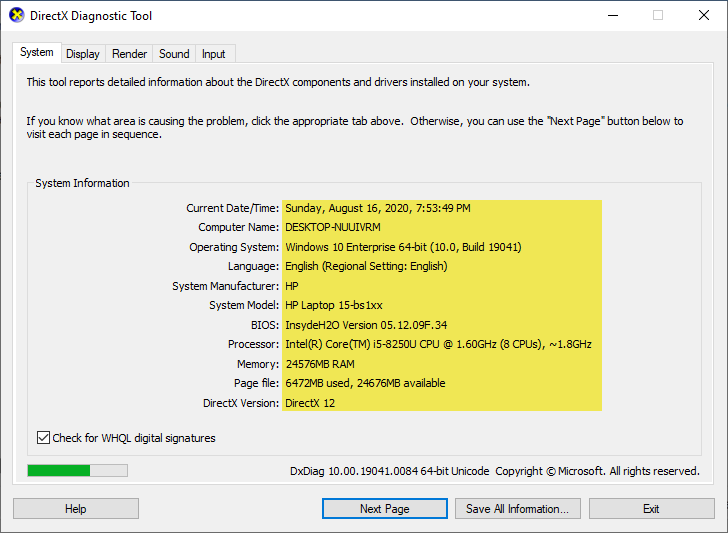728x533 pixels.
Task: Click the Memory label
Action: tap(258, 364)
